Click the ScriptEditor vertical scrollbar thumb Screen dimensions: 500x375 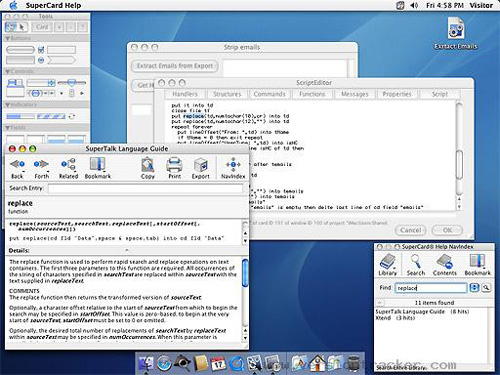[459, 165]
